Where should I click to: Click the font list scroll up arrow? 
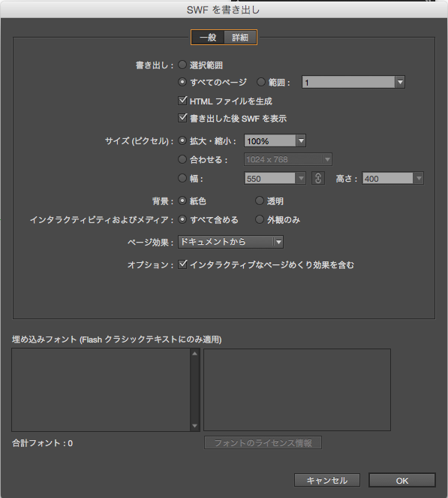tap(195, 354)
